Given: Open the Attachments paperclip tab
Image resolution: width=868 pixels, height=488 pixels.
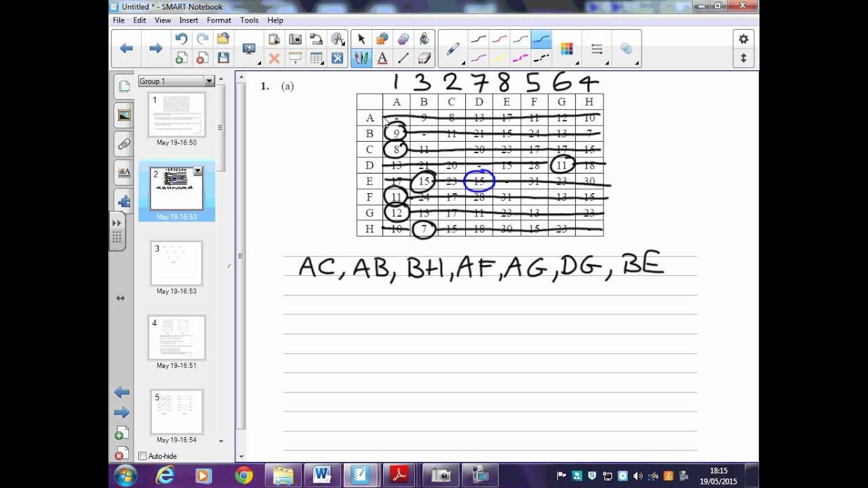Looking at the screenshot, I should [124, 144].
